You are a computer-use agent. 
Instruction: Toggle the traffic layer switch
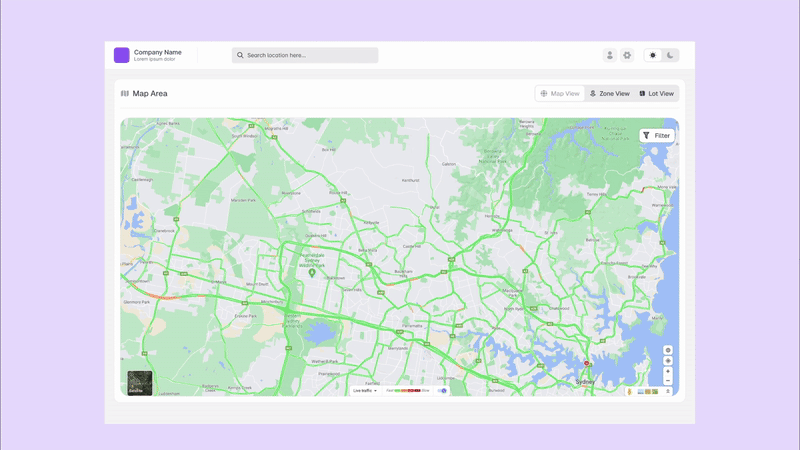(x=442, y=391)
